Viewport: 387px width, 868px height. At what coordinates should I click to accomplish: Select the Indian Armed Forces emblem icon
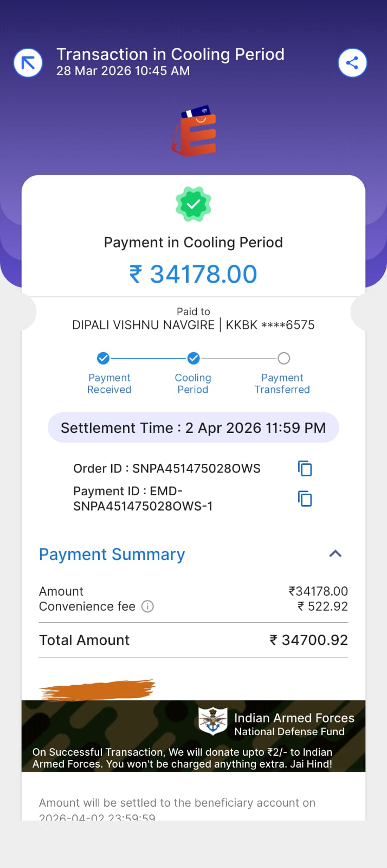pyautogui.click(x=213, y=722)
